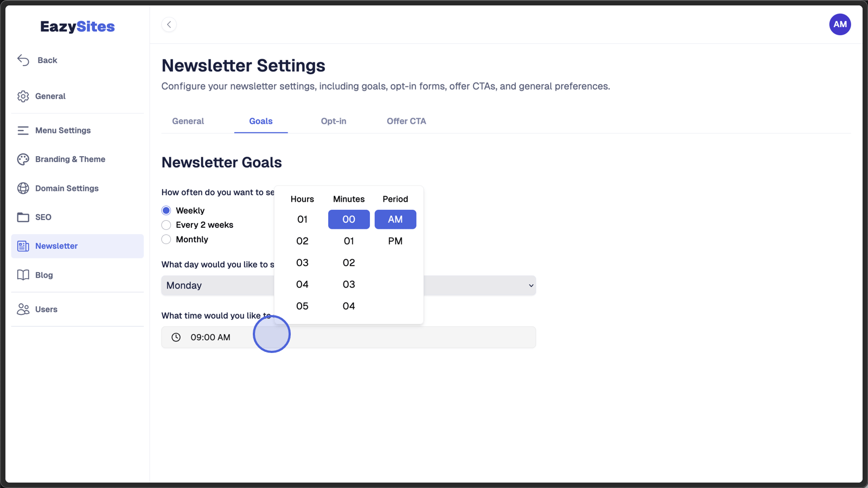
Task: Click the clock icon in time field
Action: (x=176, y=337)
